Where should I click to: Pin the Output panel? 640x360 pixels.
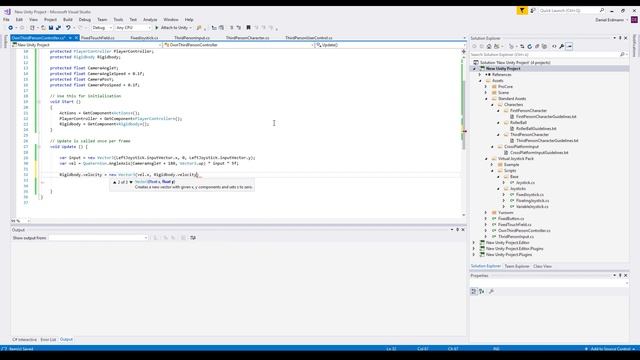pos(457,230)
